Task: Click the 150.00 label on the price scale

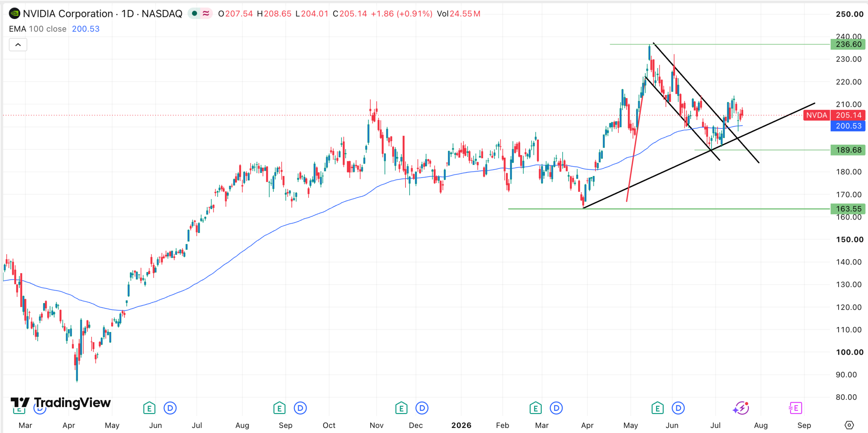Action: click(849, 240)
